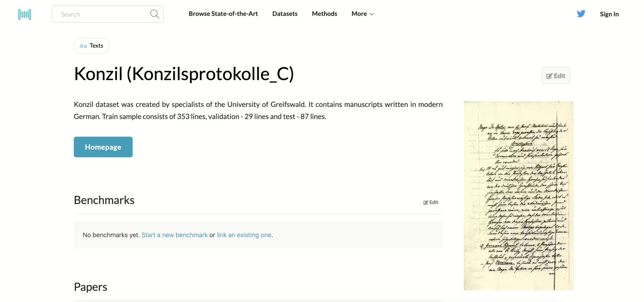This screenshot has width=644, height=302.
Task: Click Sign In
Action: [609, 14]
